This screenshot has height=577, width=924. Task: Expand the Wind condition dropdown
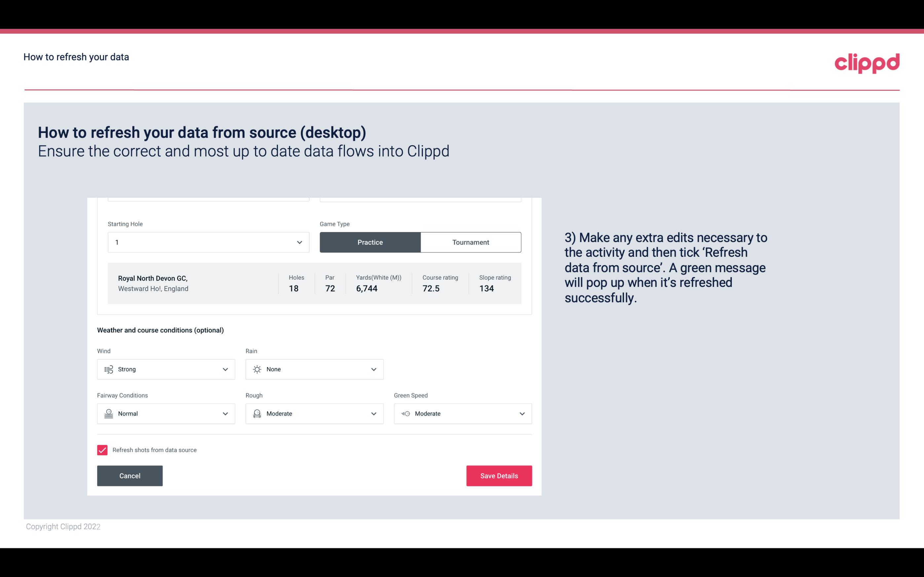coord(225,369)
